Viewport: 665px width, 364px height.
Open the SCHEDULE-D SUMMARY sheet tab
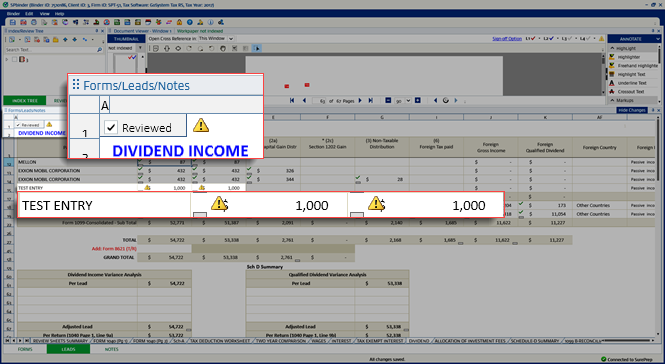(x=534, y=341)
